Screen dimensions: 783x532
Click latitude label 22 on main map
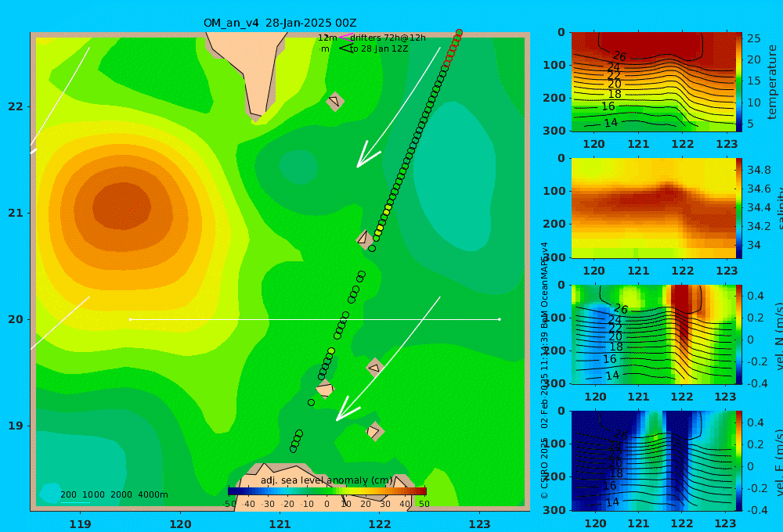pos(16,107)
